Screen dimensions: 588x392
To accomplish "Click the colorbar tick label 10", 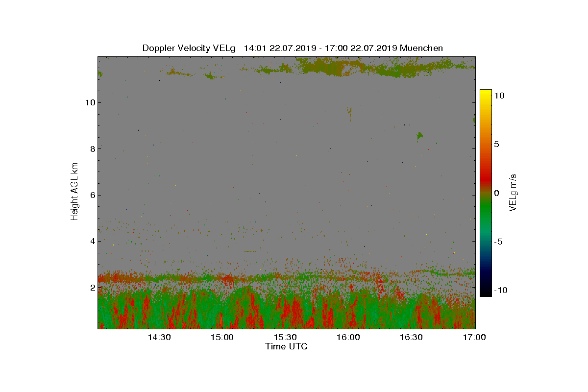I will tap(499, 96).
